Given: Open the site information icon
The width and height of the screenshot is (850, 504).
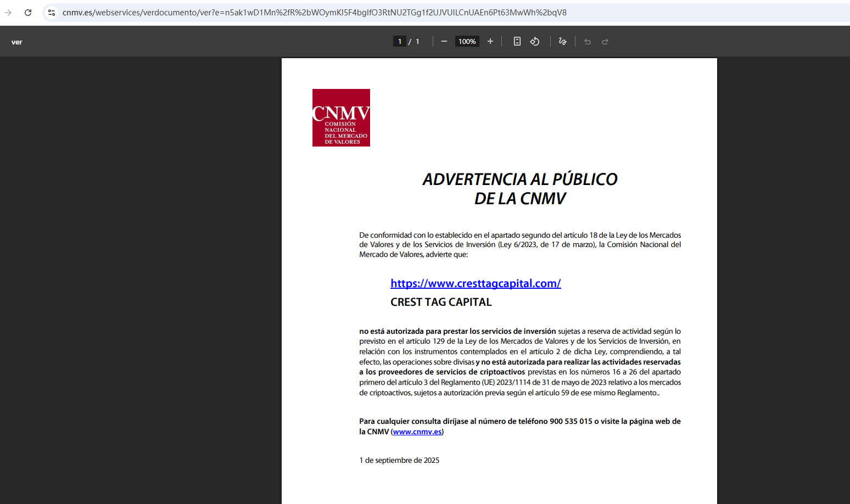Looking at the screenshot, I should pos(52,12).
